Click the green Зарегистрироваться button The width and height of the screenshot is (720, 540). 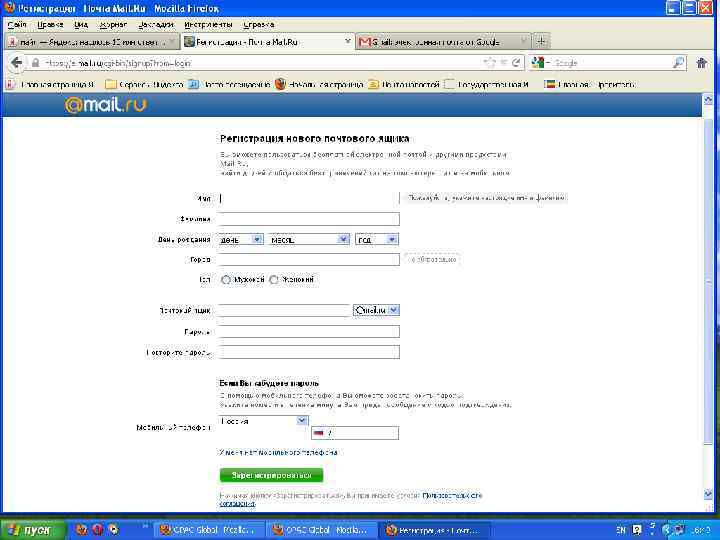271,475
